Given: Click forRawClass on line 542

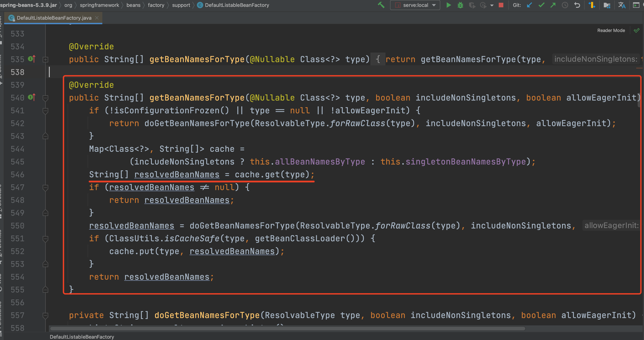Looking at the screenshot, I should 357,123.
